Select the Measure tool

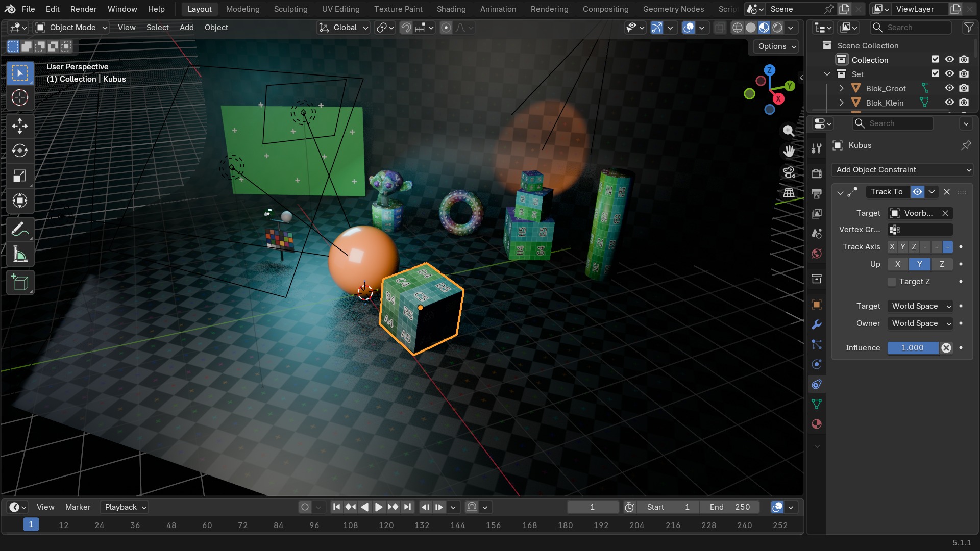coord(20,255)
